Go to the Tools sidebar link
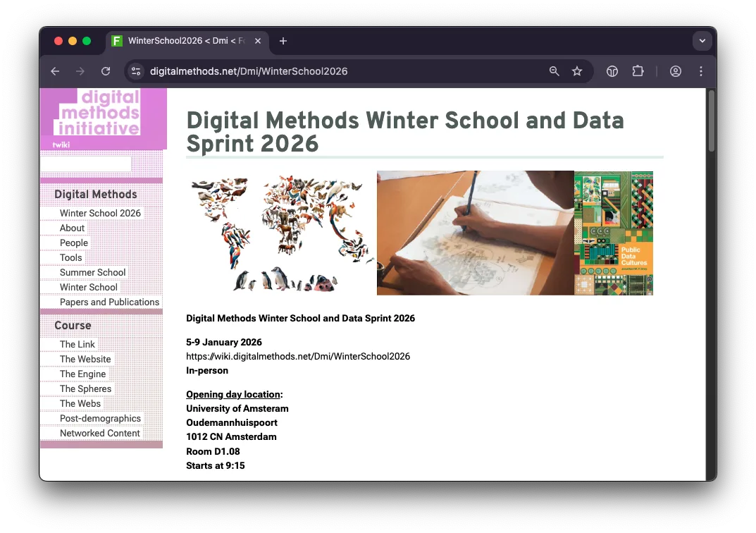 (70, 257)
